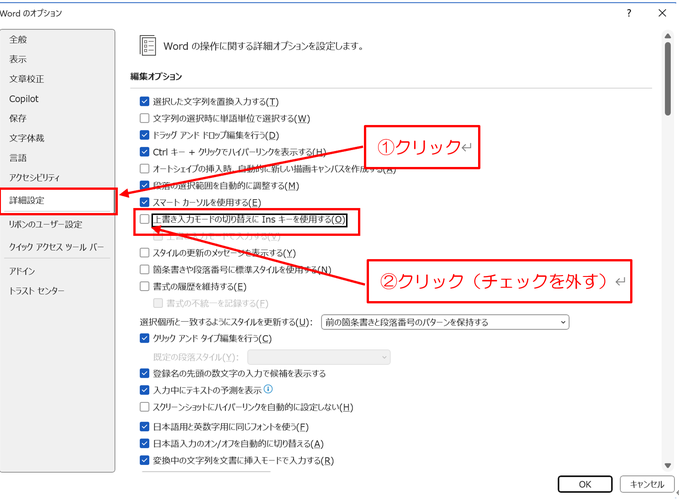Screen dimensions: 679x500
Task: Click the help question mark icon
Action: [629, 13]
